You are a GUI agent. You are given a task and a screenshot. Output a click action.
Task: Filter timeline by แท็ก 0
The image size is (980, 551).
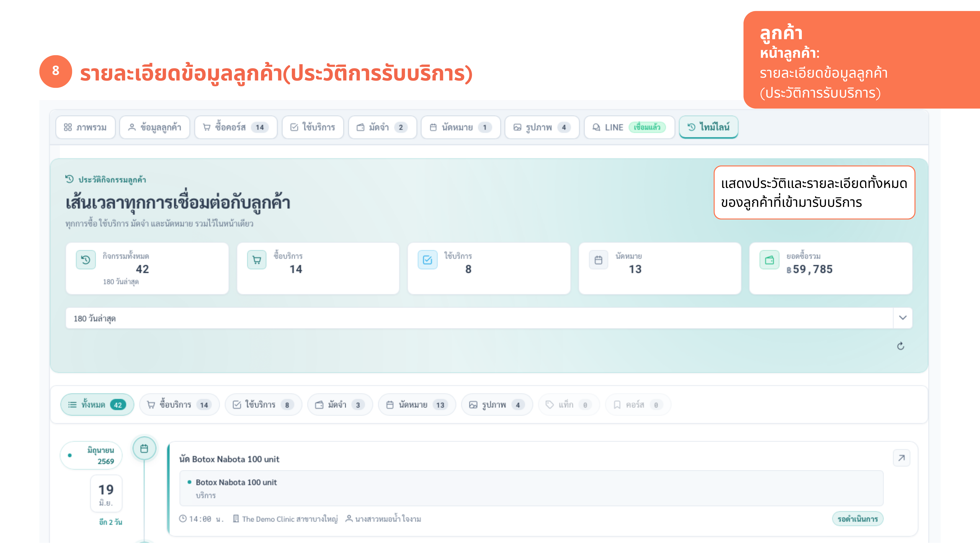tap(569, 405)
